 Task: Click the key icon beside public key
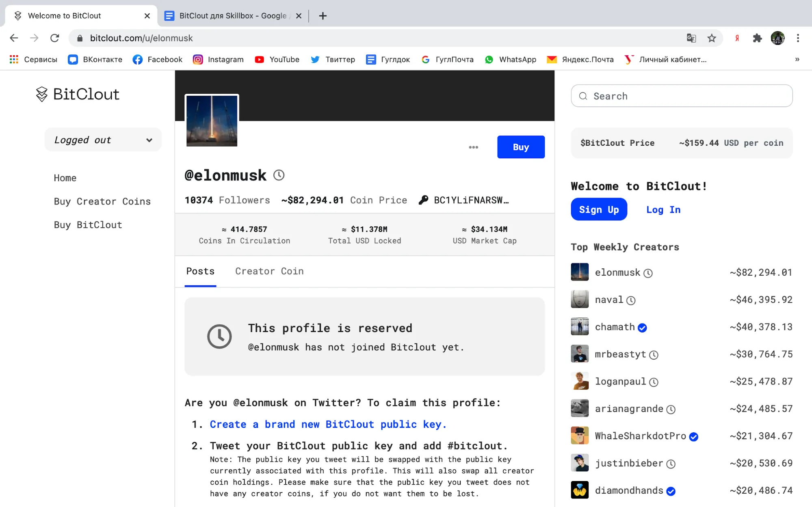(423, 200)
